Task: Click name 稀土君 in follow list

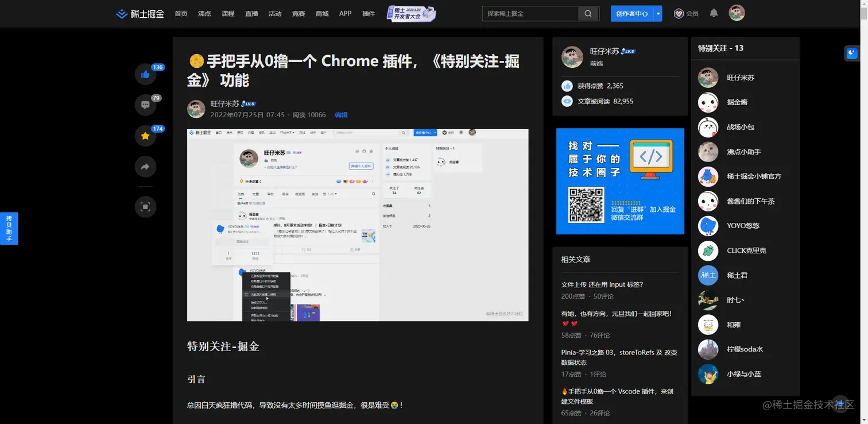Action: click(737, 275)
